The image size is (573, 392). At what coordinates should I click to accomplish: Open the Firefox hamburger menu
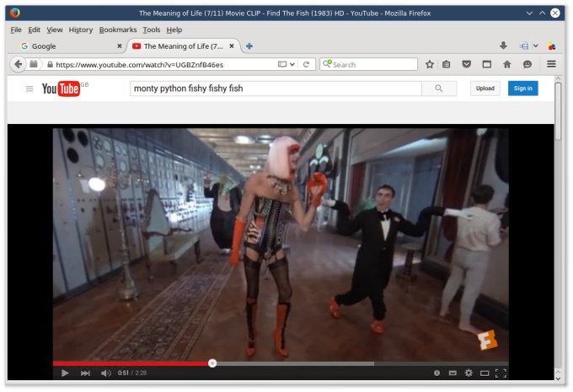(551, 64)
